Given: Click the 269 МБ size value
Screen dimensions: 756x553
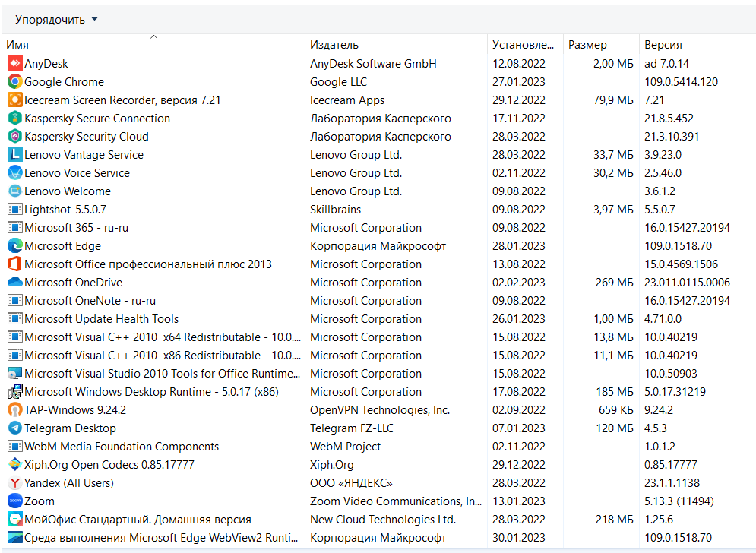Looking at the screenshot, I should pyautogui.click(x=614, y=283).
